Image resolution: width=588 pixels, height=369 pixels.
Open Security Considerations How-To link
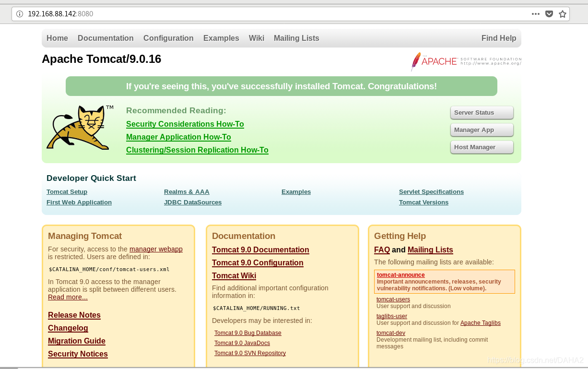(x=185, y=124)
